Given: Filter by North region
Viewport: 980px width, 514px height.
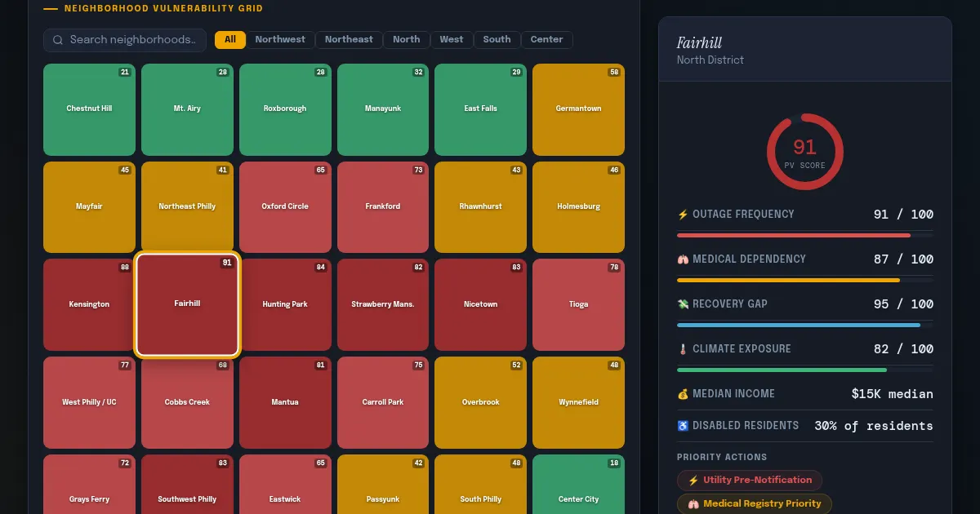Looking at the screenshot, I should click(x=406, y=39).
